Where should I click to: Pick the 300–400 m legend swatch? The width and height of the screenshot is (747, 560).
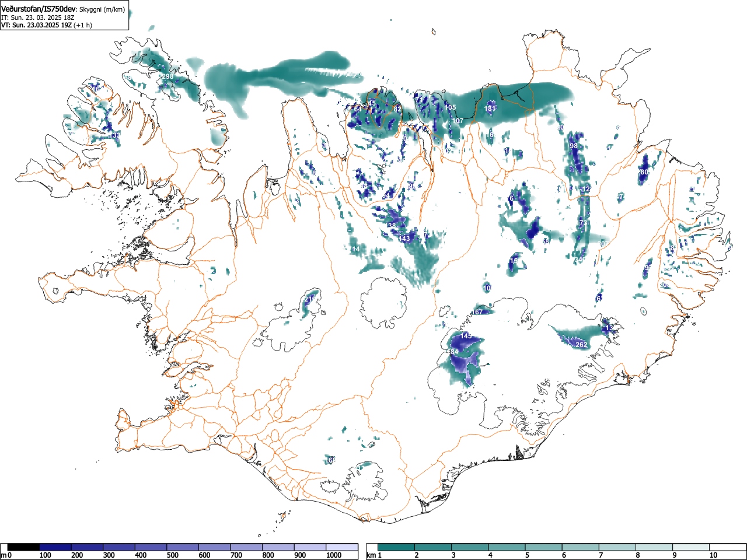(119, 547)
